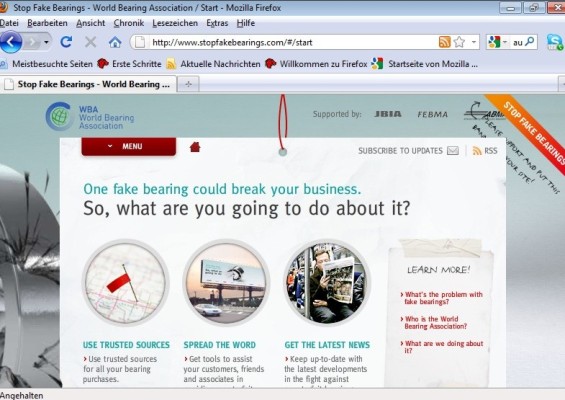Viewport: 565px width, 400px height.
Task: Click the newspaper reader thumbnail
Action: click(x=328, y=283)
